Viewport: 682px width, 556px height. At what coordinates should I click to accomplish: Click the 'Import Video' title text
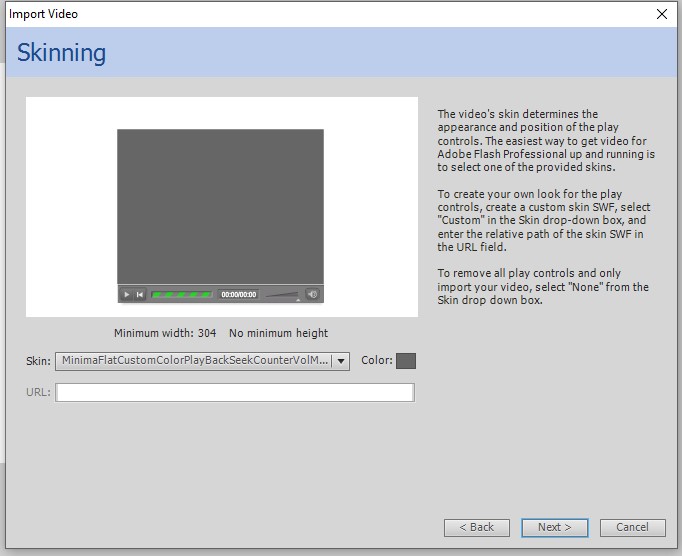coord(43,14)
